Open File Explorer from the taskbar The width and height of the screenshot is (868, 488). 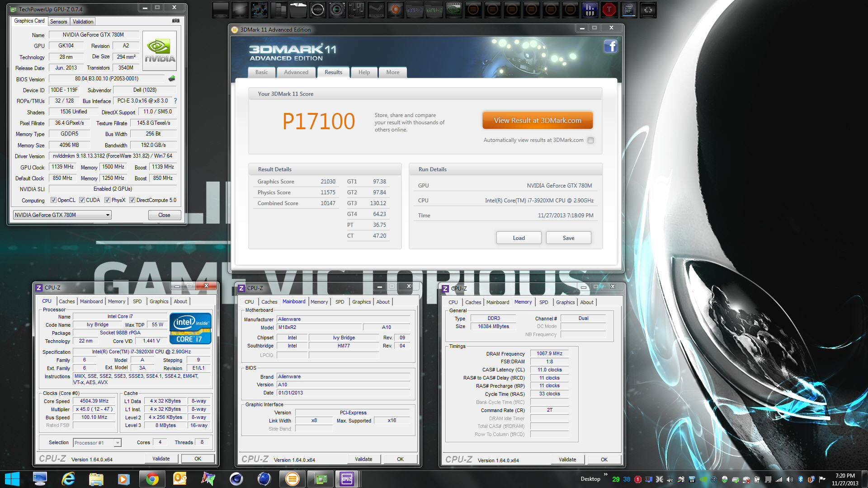click(96, 479)
